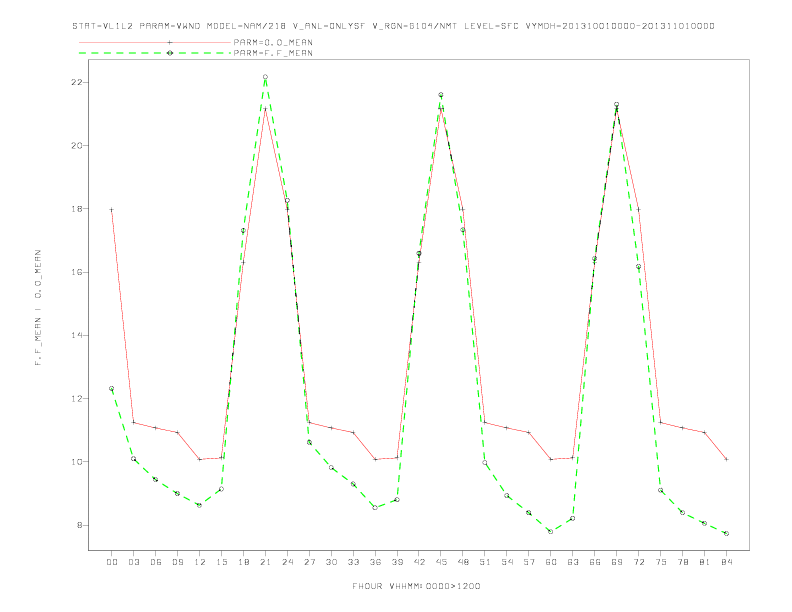
Task: Click x-axis tick label 63
Action: coord(572,562)
